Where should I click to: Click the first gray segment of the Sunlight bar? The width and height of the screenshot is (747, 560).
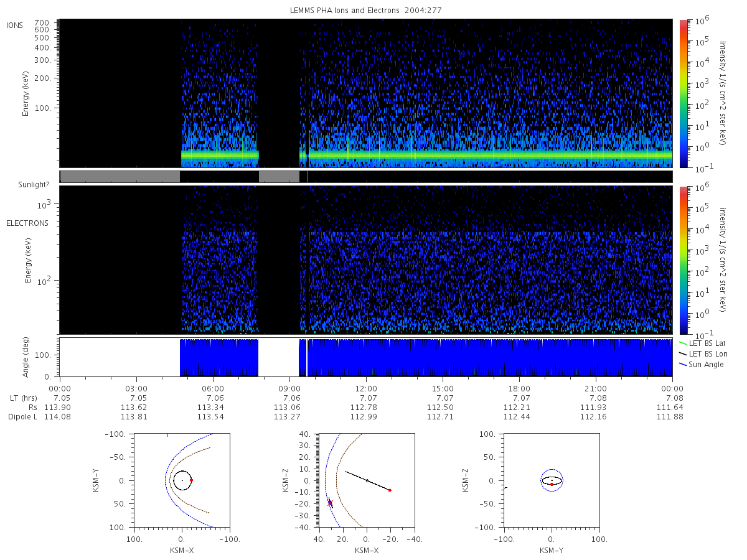click(120, 177)
